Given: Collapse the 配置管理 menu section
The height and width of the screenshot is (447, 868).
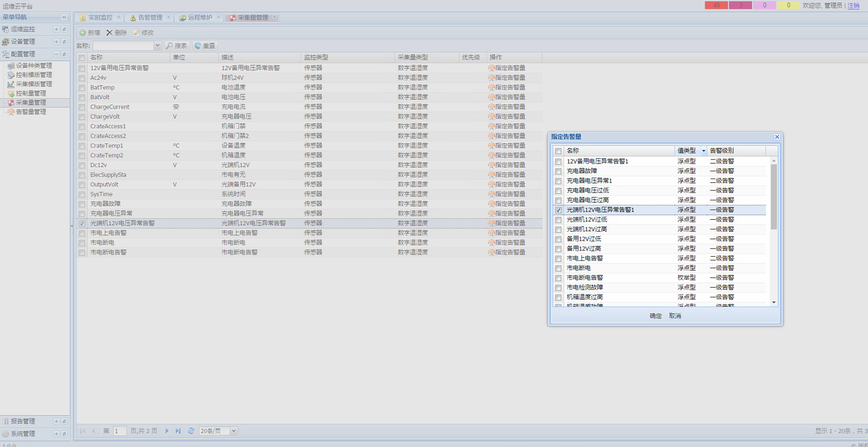Looking at the screenshot, I should point(56,54).
